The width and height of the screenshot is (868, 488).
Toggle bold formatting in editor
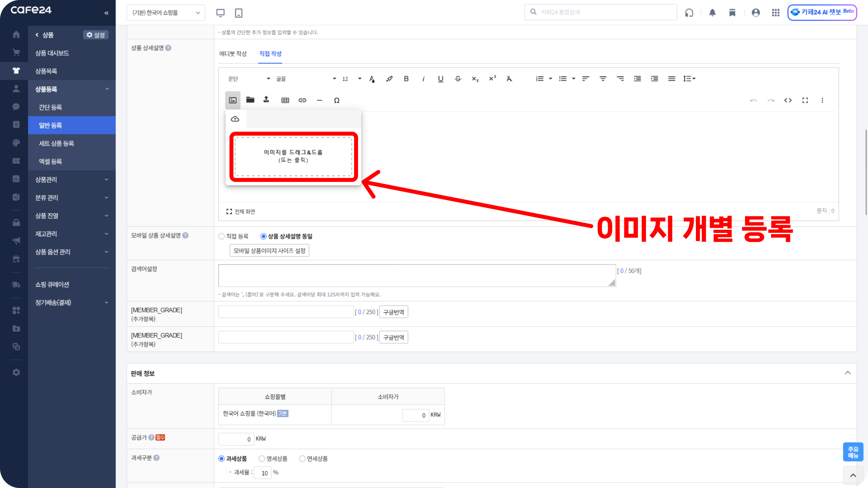coord(406,79)
